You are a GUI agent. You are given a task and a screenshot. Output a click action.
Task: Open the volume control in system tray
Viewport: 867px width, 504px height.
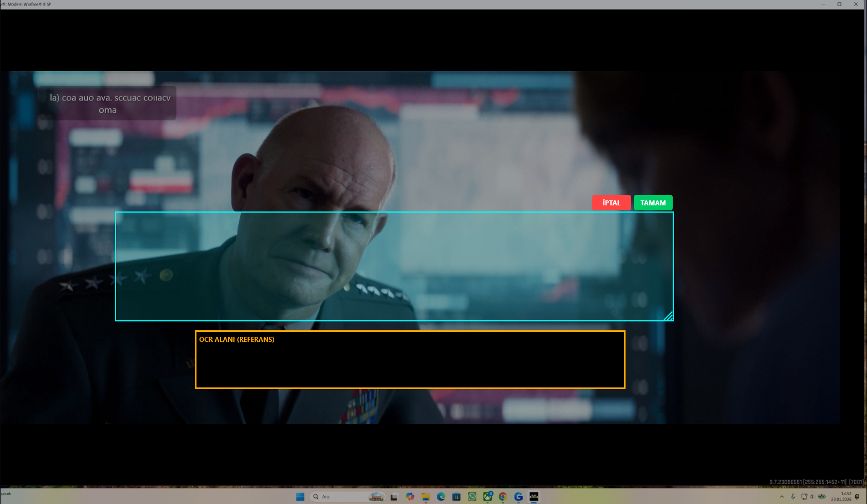(x=811, y=497)
